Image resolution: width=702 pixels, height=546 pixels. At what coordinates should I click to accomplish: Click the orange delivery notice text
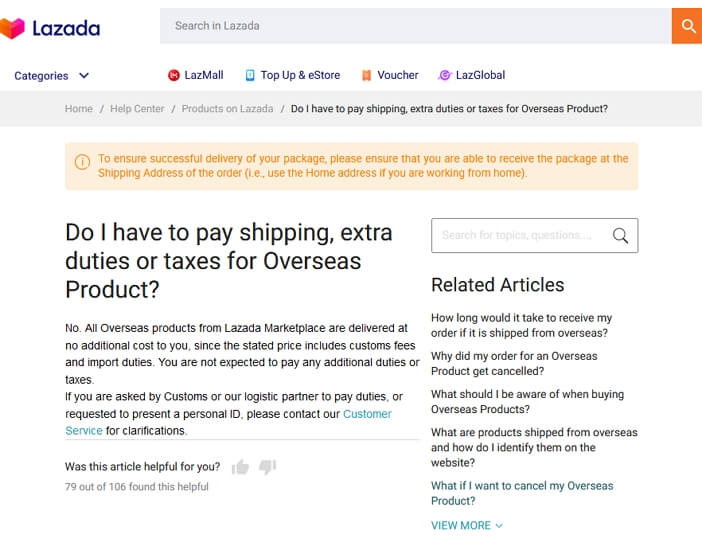tap(363, 166)
